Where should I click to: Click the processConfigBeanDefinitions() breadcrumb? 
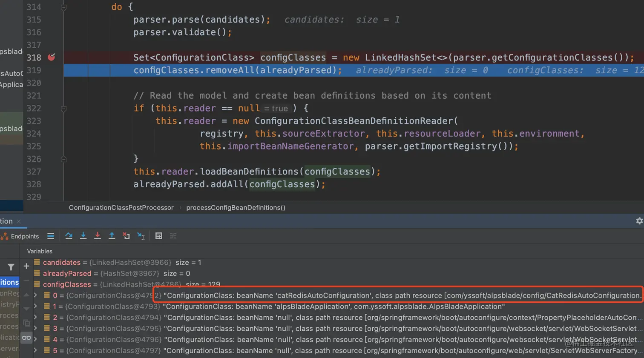click(236, 208)
